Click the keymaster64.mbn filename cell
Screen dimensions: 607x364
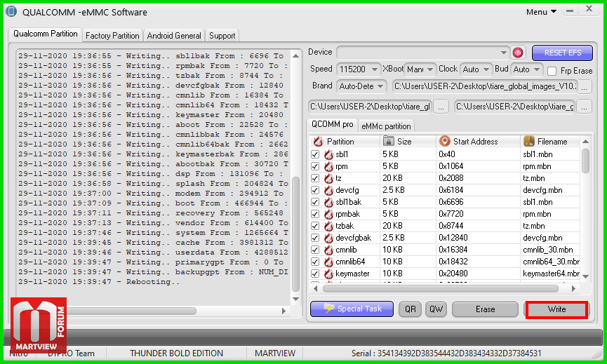click(x=550, y=274)
